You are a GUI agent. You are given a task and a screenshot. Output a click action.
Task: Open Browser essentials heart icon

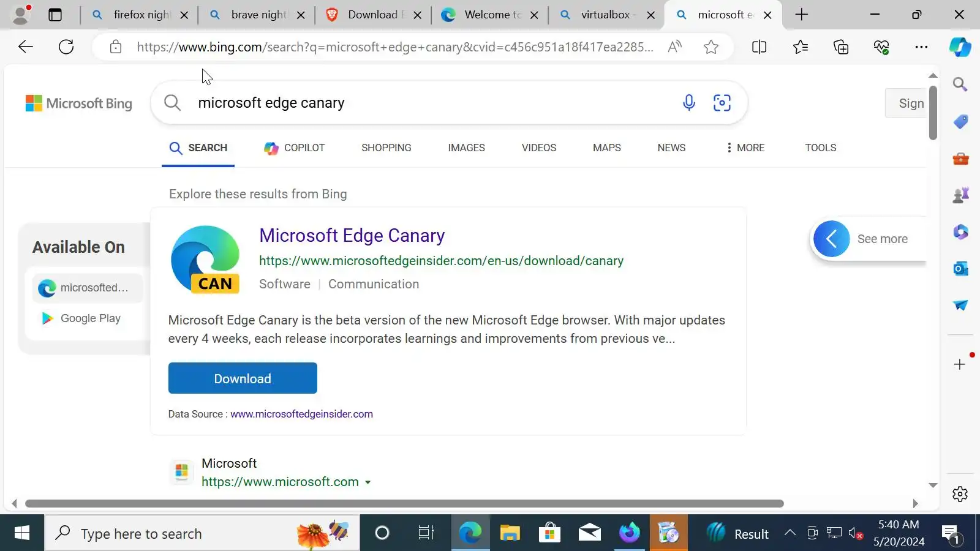pos(881,47)
